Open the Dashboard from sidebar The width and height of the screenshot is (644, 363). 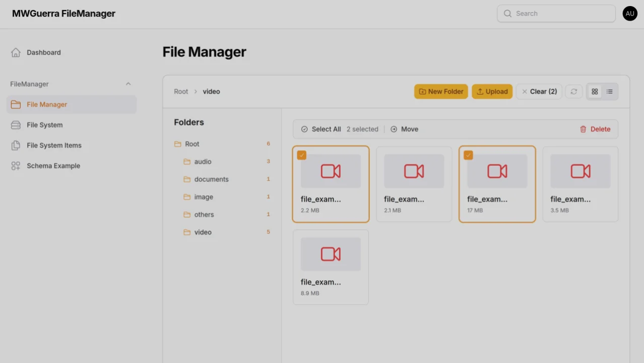click(43, 52)
